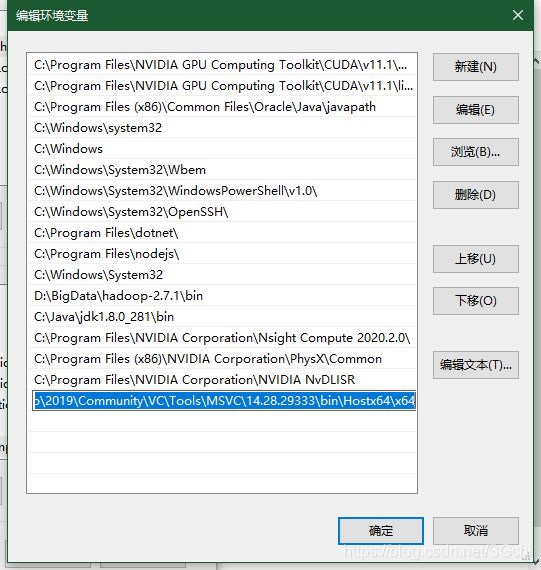
Task: Select the System32\Wbem entry
Action: 223,170
